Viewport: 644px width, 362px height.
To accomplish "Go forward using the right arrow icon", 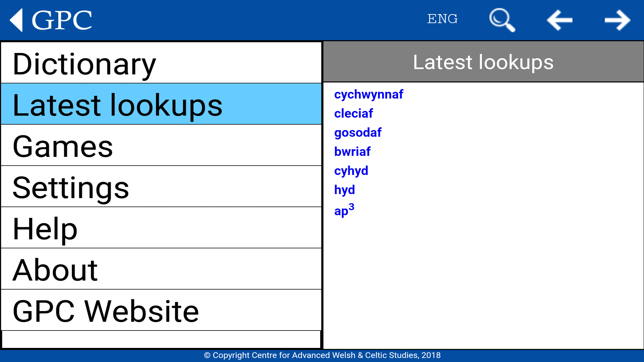I will [617, 20].
